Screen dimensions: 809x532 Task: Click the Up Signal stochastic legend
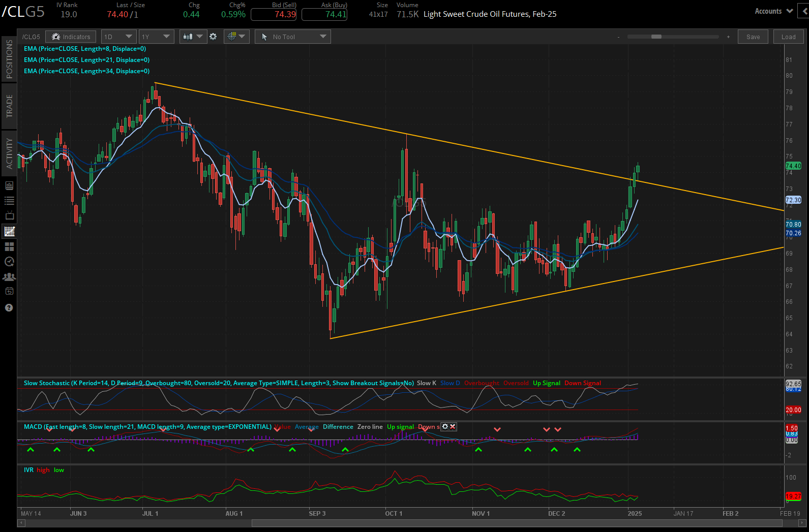547,383
